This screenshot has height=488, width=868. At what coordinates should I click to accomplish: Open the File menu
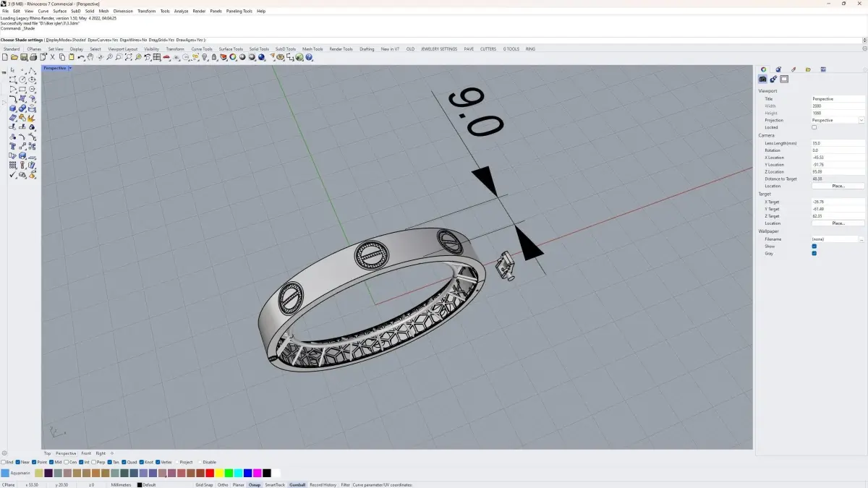coord(6,11)
